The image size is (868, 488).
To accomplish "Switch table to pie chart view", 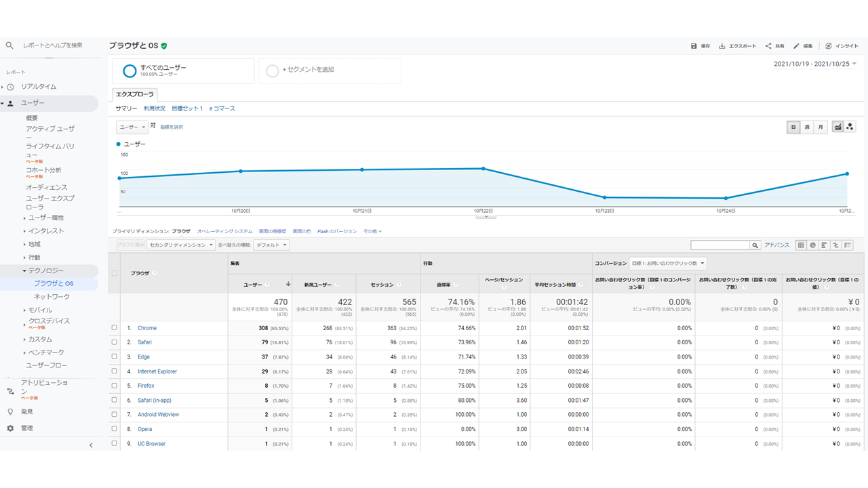I will 812,245.
